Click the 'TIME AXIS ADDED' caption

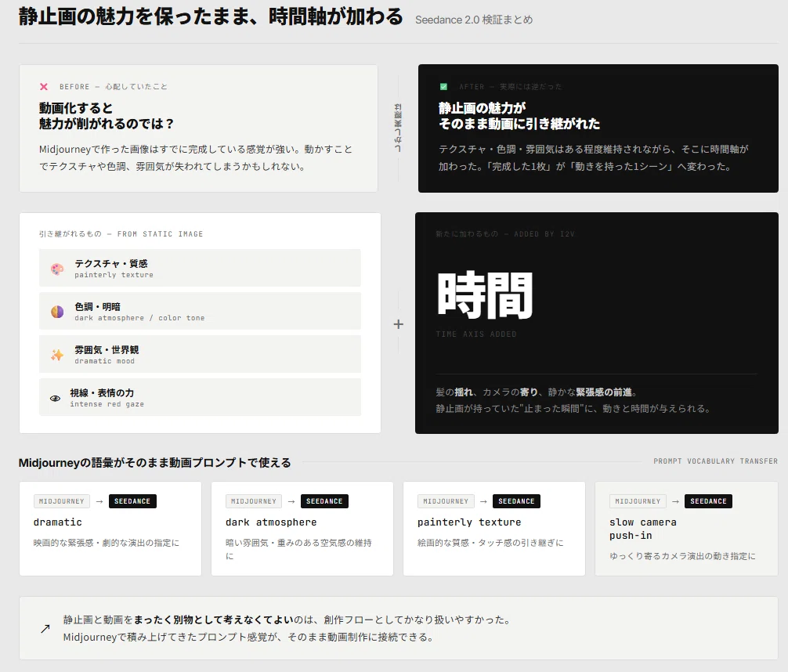coord(476,334)
